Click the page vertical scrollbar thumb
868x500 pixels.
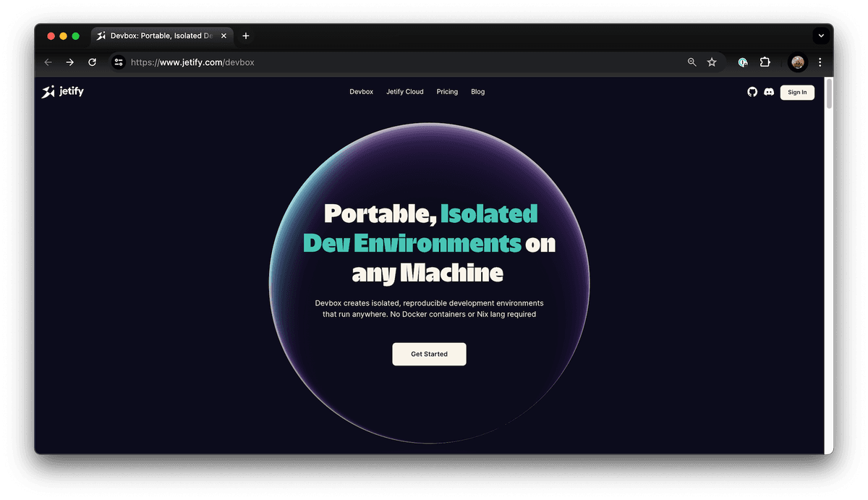pos(829,93)
